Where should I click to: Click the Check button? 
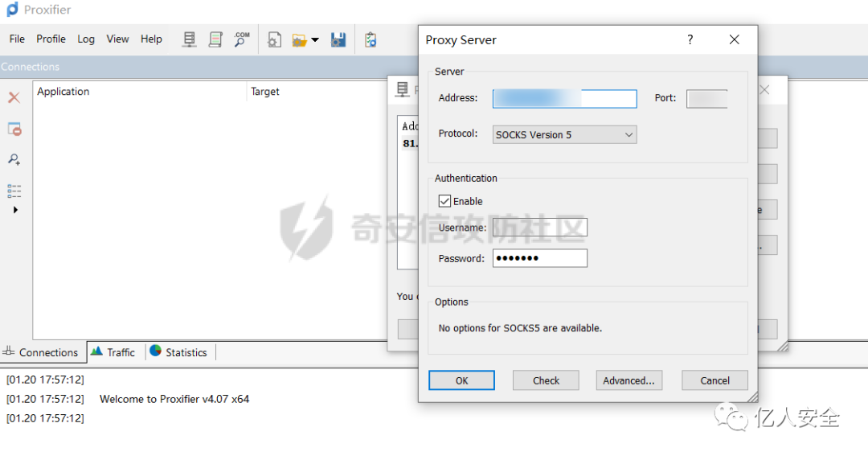[546, 380]
